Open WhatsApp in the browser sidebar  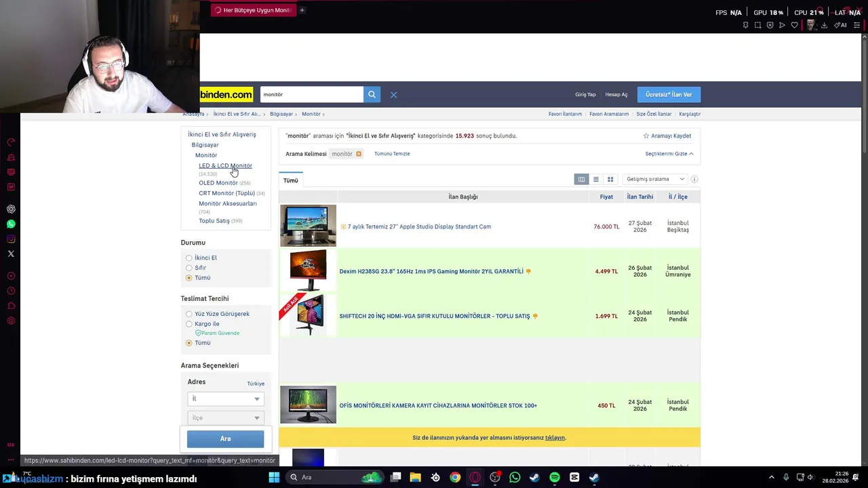11,224
